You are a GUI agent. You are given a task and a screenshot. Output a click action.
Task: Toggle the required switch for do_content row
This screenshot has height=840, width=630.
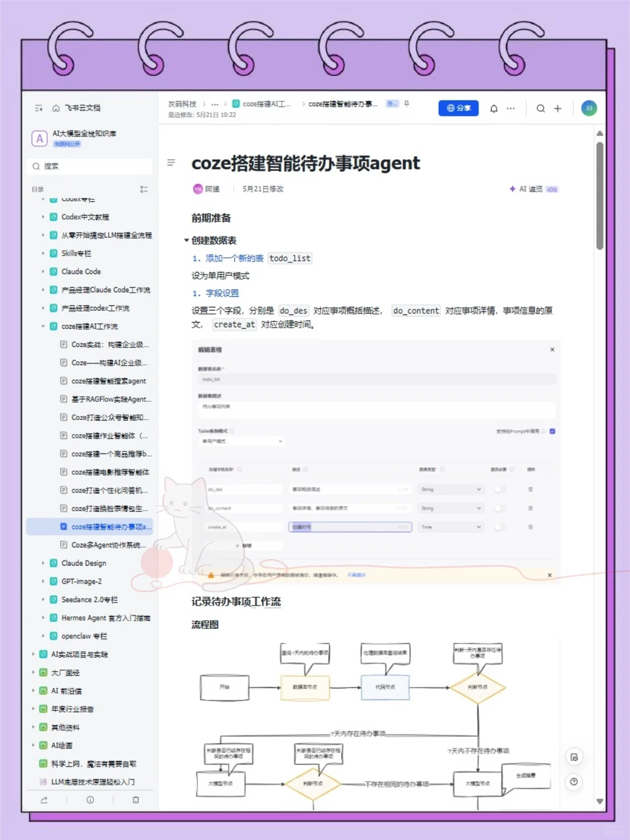tap(499, 508)
